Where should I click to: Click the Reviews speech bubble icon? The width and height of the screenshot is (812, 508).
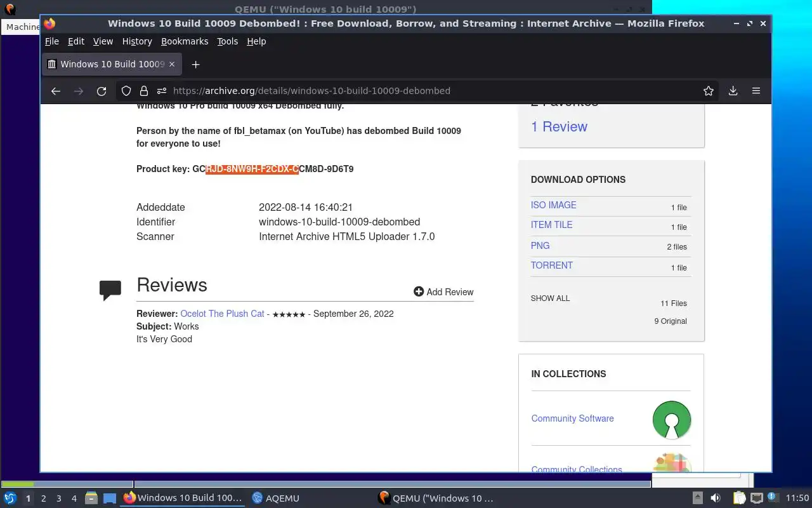[x=110, y=290]
